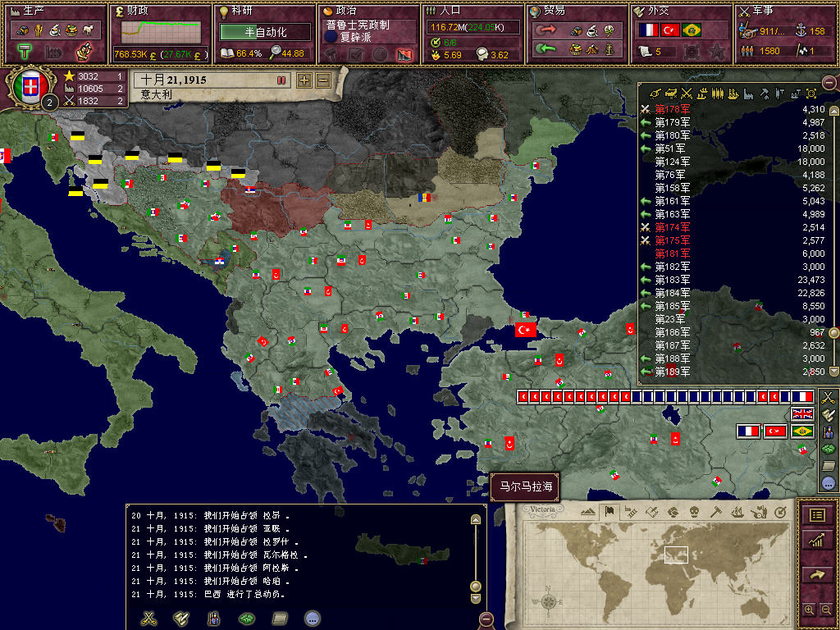Zoom in the map with magnifier plus
This screenshot has width=840, height=630.
[x=810, y=609]
